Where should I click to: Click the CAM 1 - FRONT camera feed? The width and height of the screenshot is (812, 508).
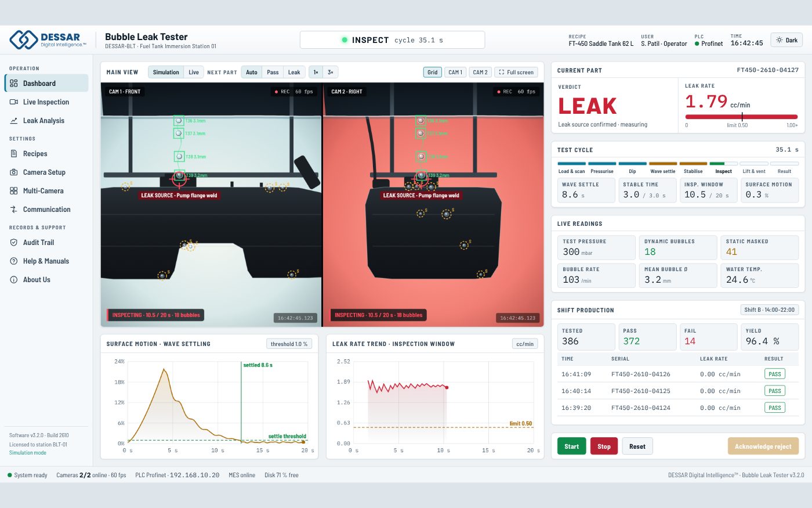click(x=211, y=204)
